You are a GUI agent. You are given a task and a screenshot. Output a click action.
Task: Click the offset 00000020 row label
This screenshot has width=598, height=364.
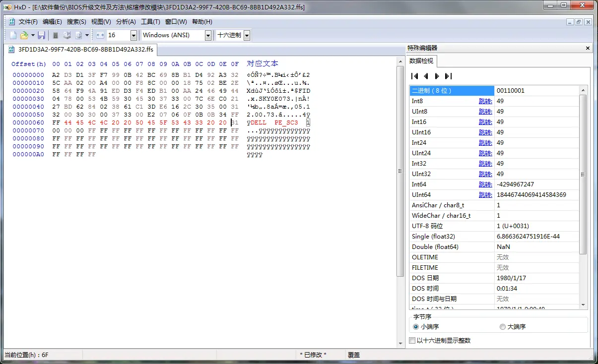tap(28, 91)
